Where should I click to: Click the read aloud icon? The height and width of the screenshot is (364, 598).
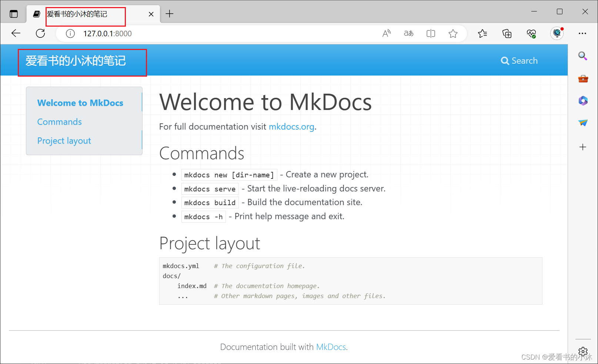(387, 34)
